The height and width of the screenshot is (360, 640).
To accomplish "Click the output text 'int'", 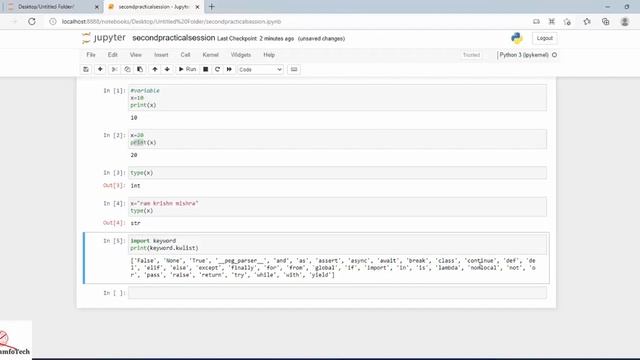I will (x=136, y=186).
